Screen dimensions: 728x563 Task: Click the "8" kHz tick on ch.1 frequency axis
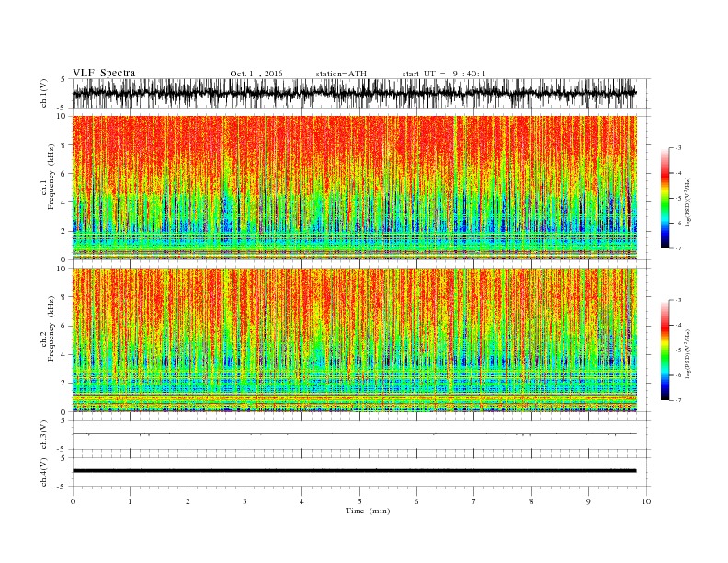(x=63, y=145)
